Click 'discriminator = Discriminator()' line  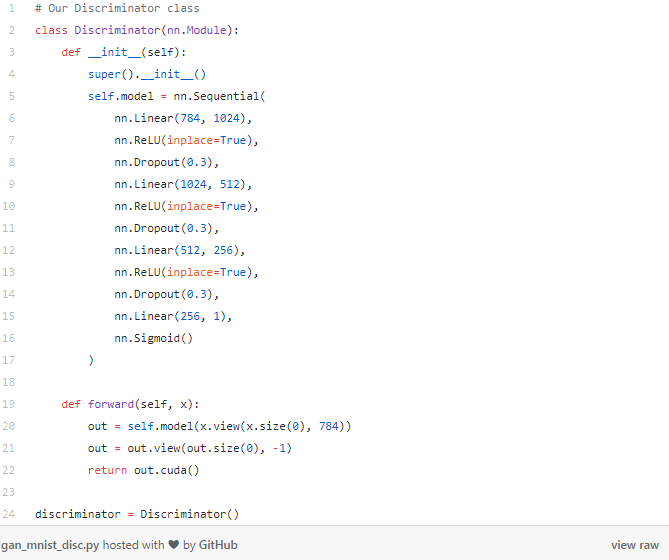click(137, 514)
